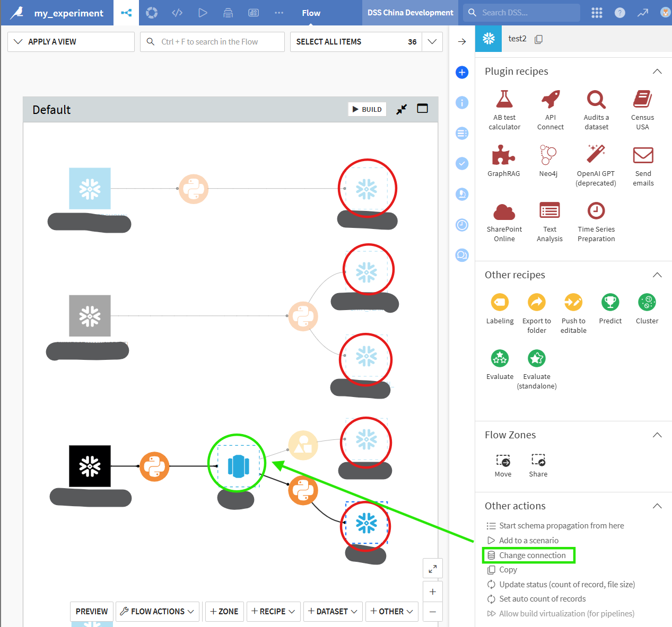The width and height of the screenshot is (672, 627).
Task: Select the AB test calculator plugin recipe
Action: pyautogui.click(x=504, y=110)
